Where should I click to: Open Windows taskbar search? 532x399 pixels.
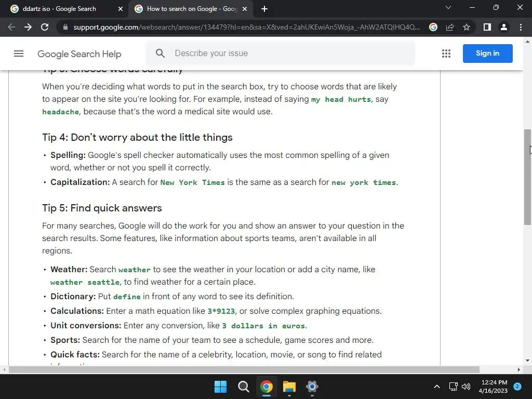pos(243,387)
